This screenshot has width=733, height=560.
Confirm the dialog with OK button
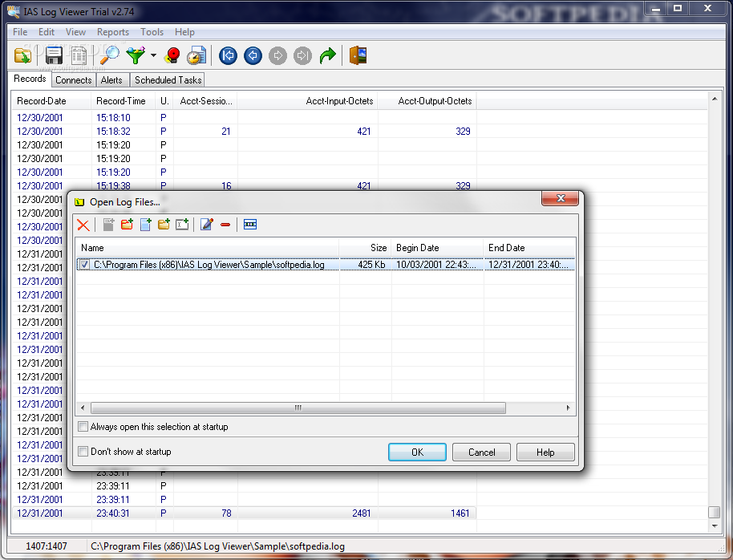coord(417,452)
